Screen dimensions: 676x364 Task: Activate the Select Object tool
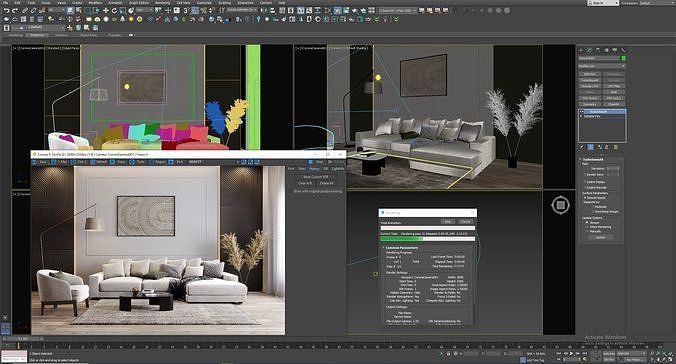(70, 10)
